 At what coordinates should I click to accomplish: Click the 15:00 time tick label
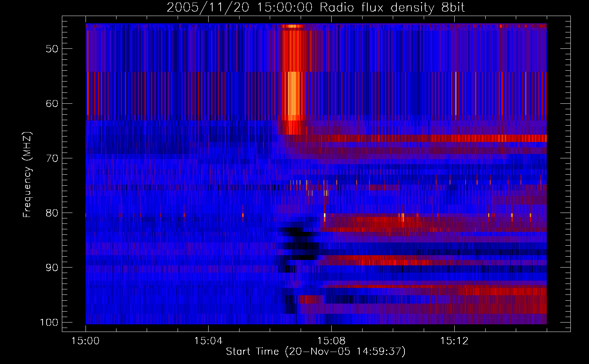point(86,341)
